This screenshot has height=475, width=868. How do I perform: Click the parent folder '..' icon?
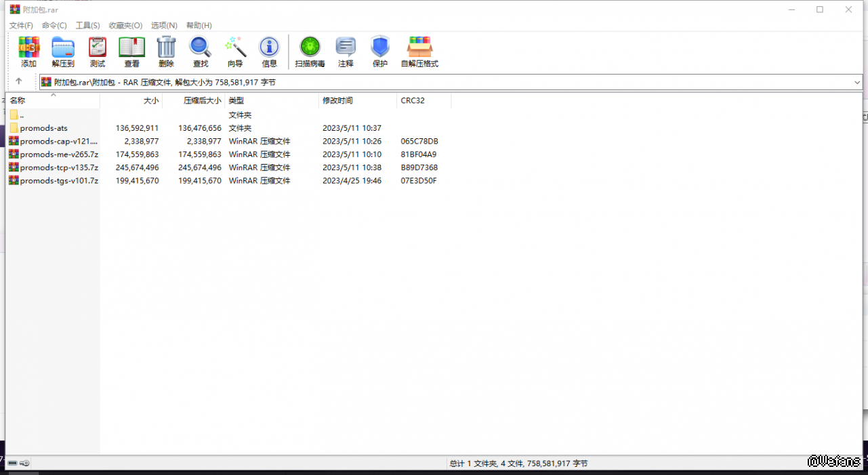click(x=14, y=115)
